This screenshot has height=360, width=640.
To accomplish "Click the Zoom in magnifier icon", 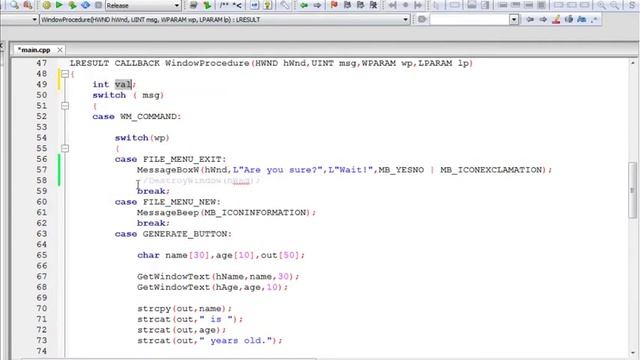I will (x=602, y=5).
